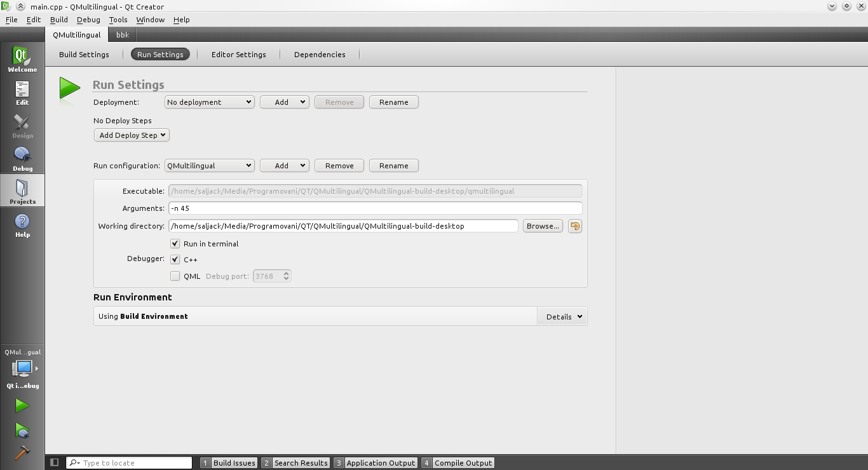Disable the C++ debugger checkbox
Screen dimensions: 868x470
tap(175, 260)
